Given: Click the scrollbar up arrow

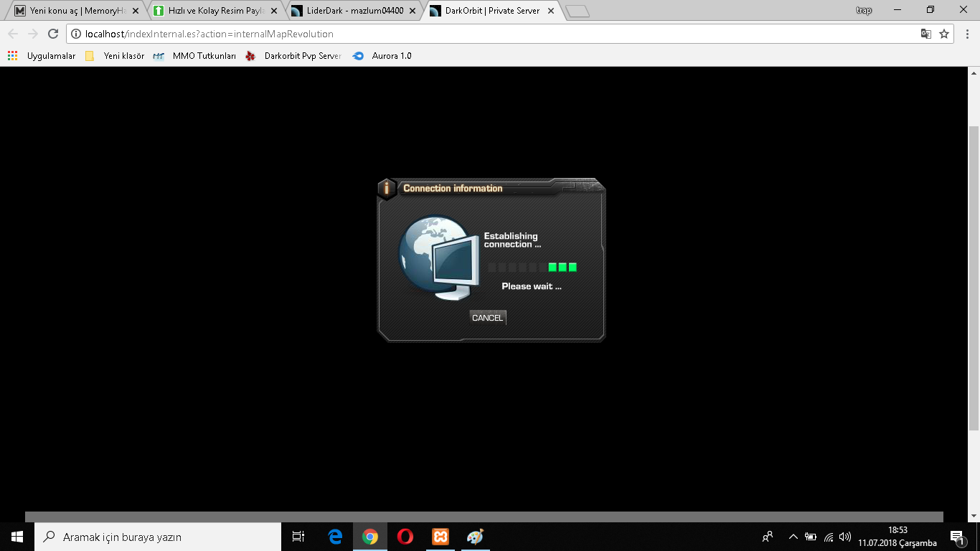Looking at the screenshot, I should [x=974, y=72].
